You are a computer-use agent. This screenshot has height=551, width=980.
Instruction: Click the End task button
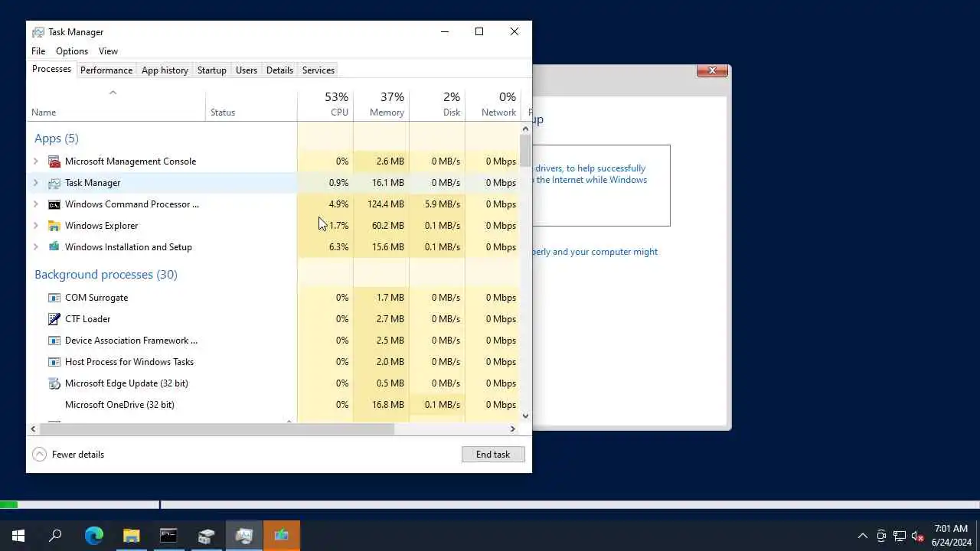(493, 455)
